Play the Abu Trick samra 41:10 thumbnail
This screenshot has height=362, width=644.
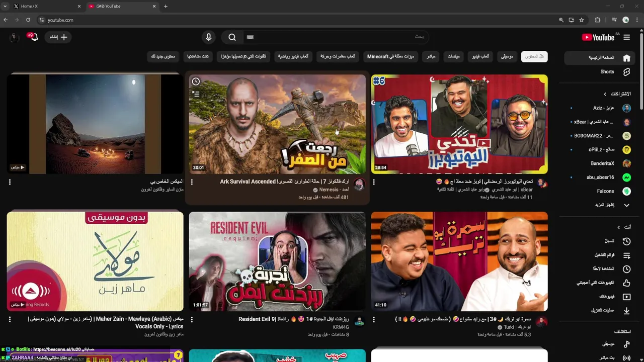coord(459,261)
